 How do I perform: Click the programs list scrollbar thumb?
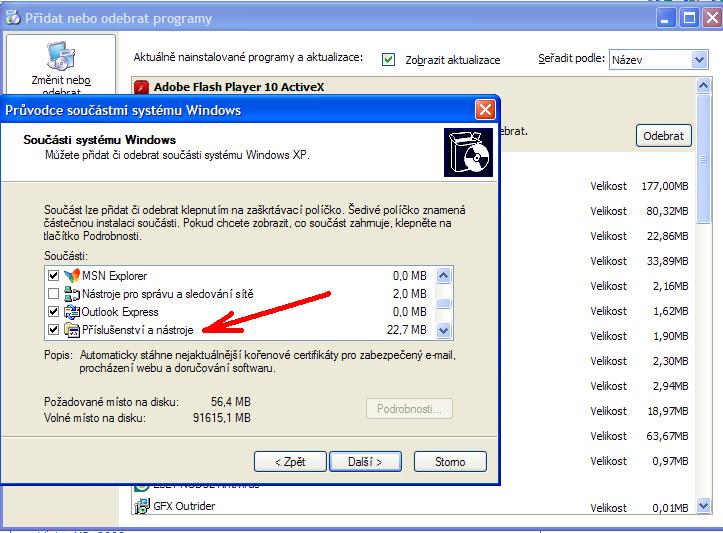[x=703, y=159]
